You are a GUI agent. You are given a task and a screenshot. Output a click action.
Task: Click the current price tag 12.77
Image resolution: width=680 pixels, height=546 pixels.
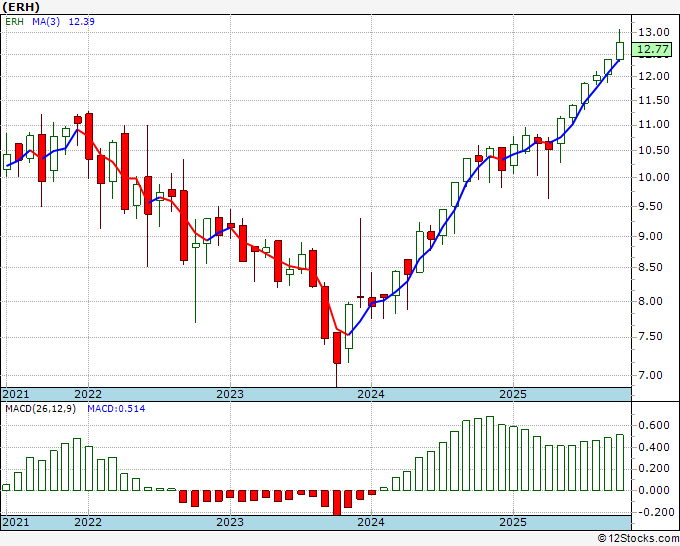click(x=652, y=49)
